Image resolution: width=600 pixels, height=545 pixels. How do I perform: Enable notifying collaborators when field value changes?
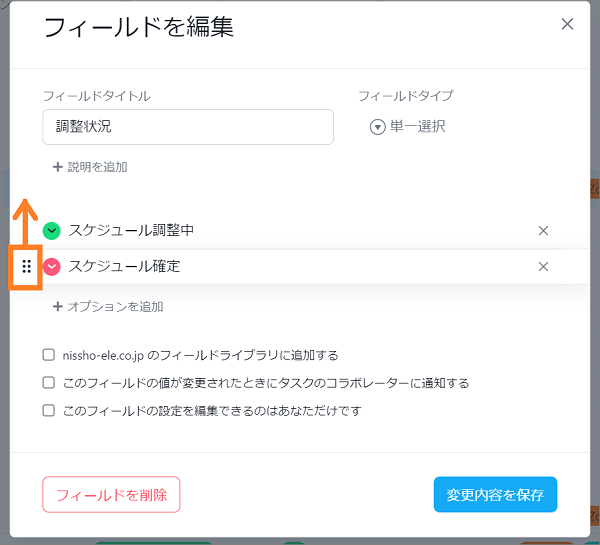[49, 382]
